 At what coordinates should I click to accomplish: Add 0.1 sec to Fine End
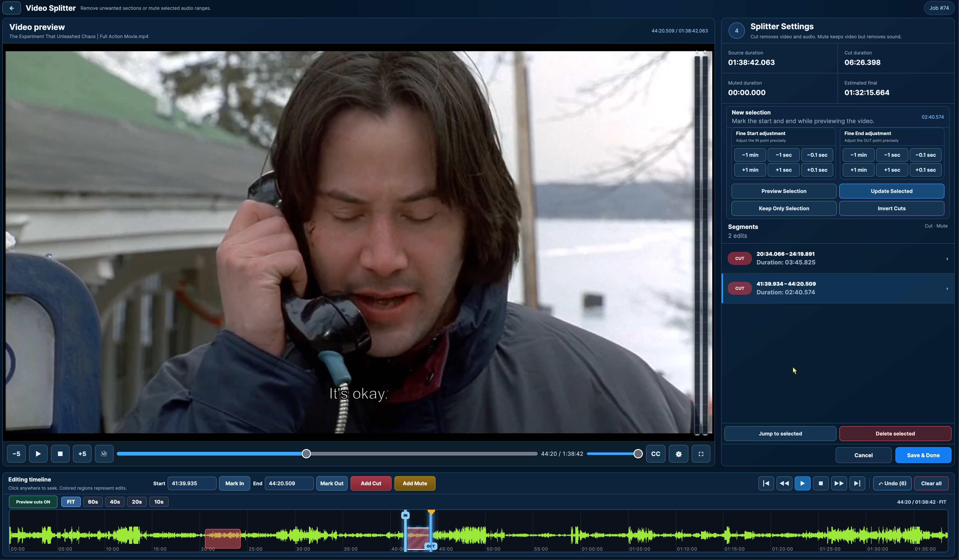[925, 170]
